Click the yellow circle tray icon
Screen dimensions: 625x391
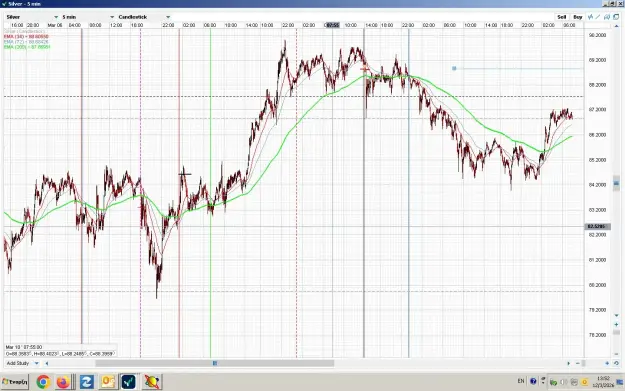(x=584, y=382)
